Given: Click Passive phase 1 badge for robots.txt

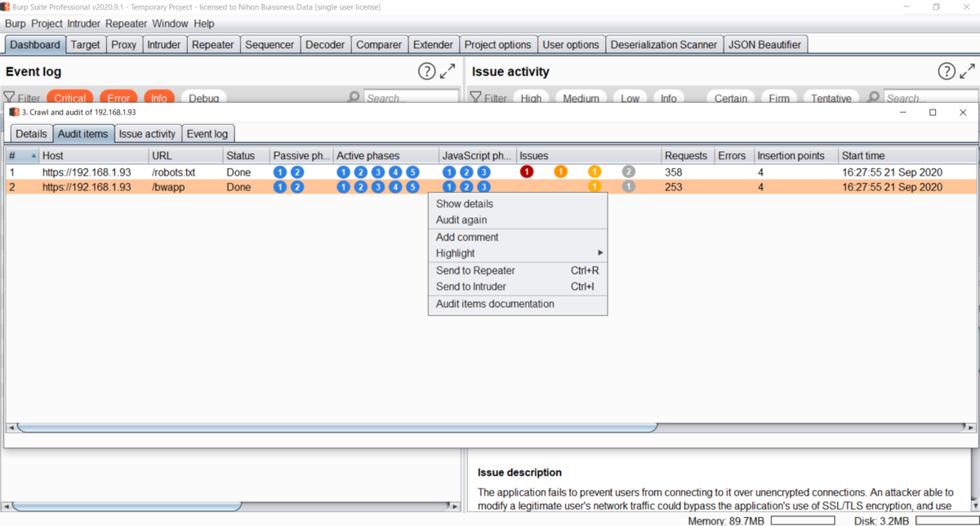Looking at the screenshot, I should pos(280,172).
